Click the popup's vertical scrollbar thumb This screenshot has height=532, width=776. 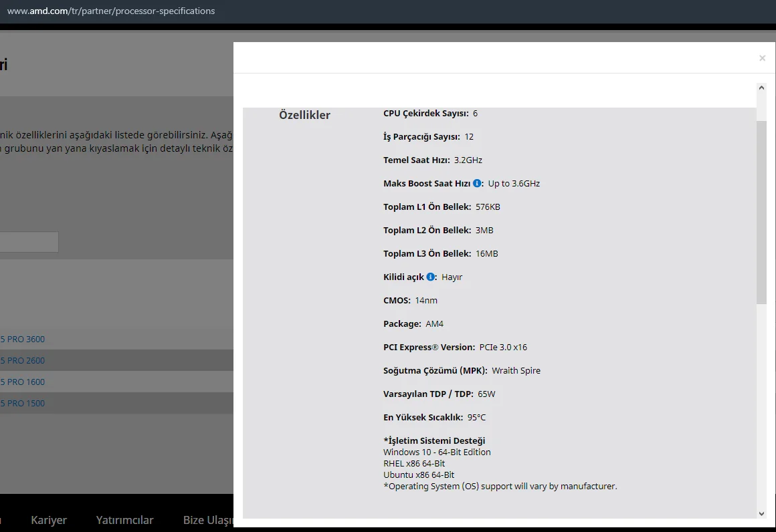(x=761, y=213)
